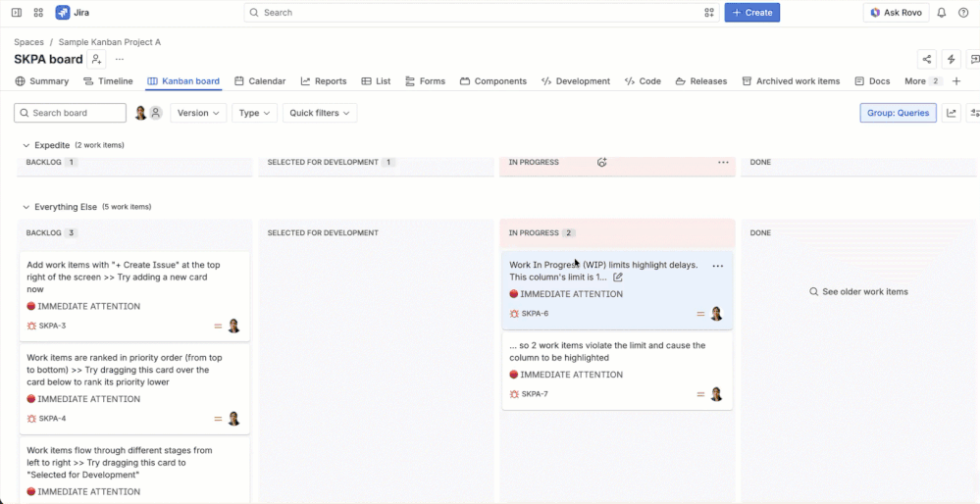Open view settings sliders icon
The image size is (980, 504).
[973, 113]
